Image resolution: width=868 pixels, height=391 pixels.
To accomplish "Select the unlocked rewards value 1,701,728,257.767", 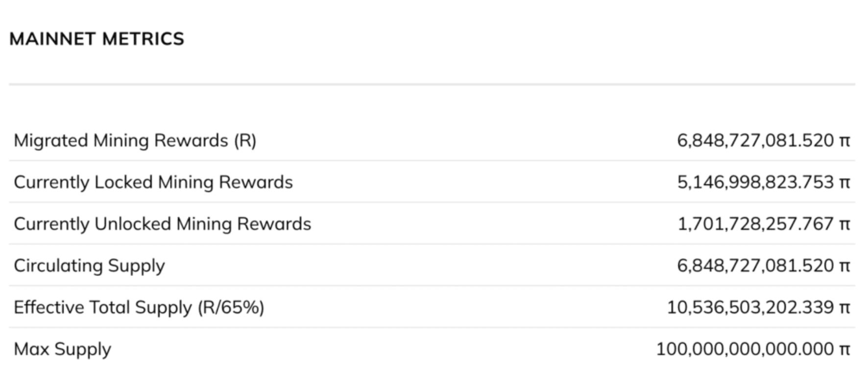I will [x=755, y=224].
